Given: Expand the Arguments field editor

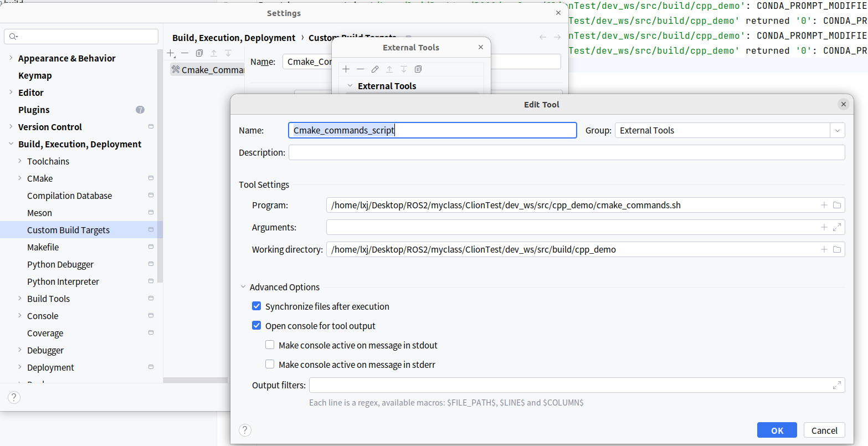Looking at the screenshot, I should 836,227.
